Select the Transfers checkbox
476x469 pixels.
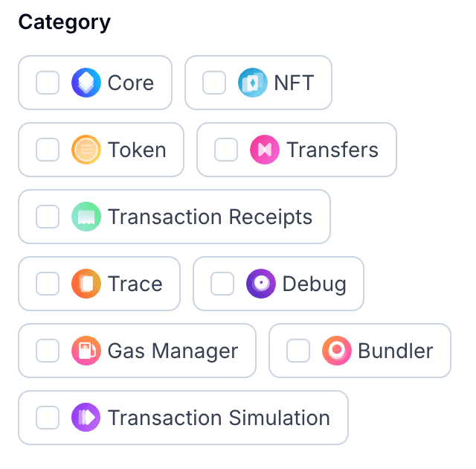coord(227,150)
